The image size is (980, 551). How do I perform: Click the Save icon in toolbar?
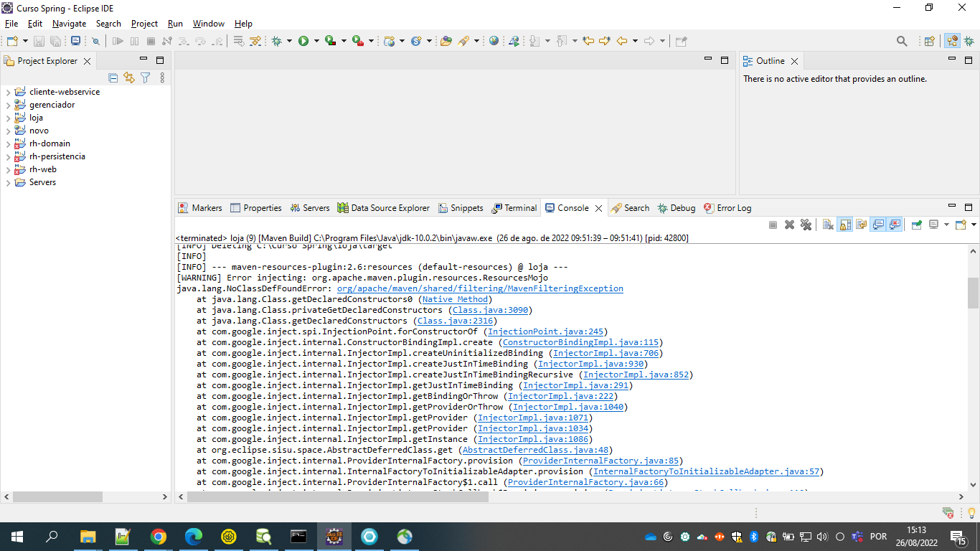click(39, 41)
